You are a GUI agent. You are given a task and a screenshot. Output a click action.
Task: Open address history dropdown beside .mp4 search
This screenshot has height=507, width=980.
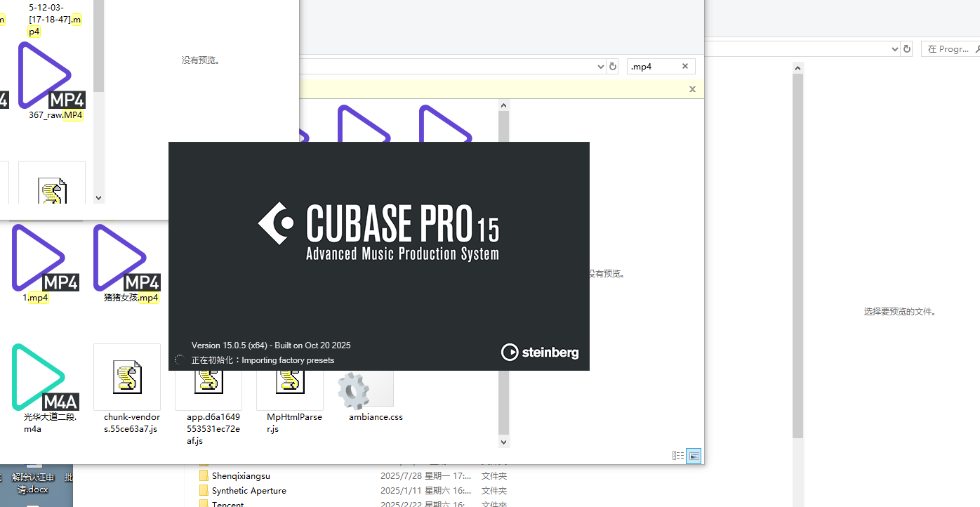point(600,66)
